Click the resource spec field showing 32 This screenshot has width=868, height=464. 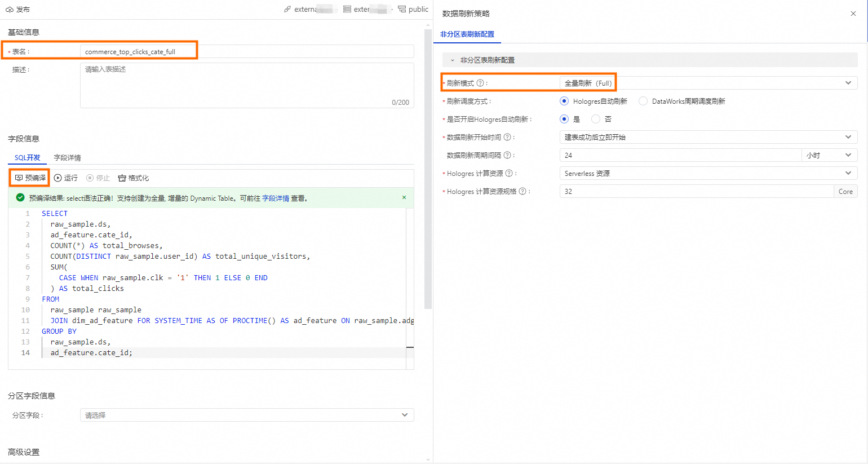[697, 191]
